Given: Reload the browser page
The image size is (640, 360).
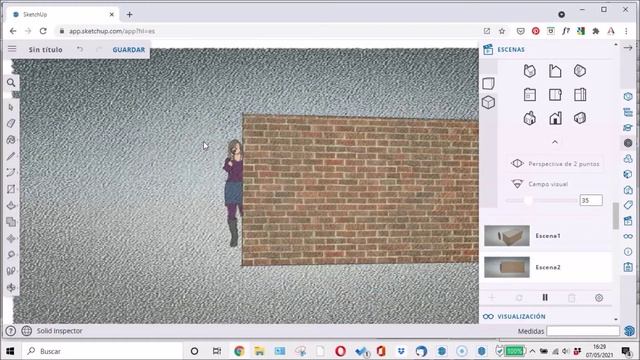Looking at the screenshot, I should point(43,31).
